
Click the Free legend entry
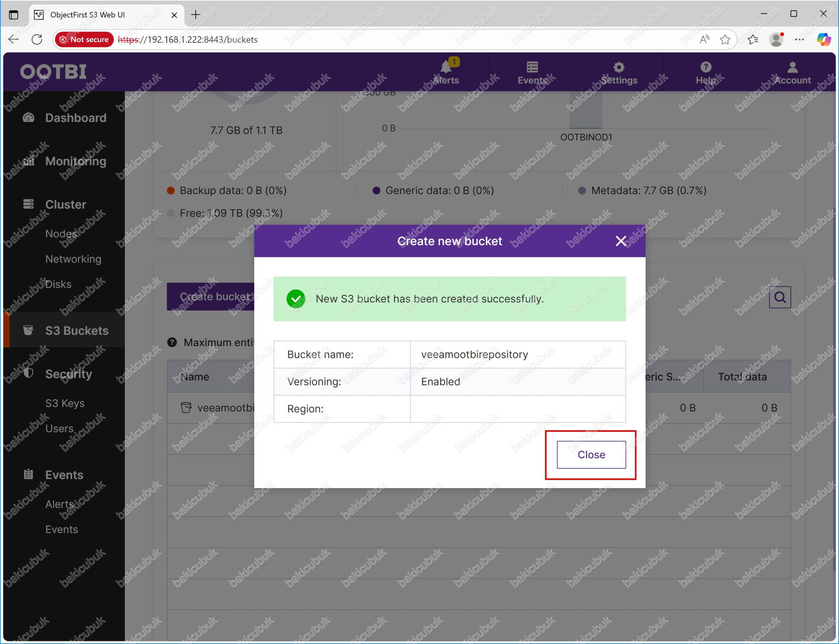point(225,213)
